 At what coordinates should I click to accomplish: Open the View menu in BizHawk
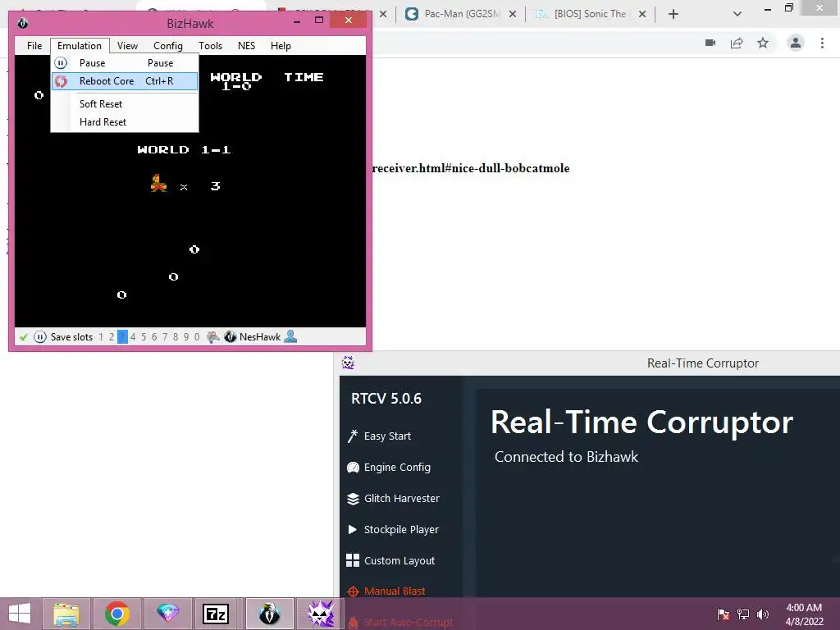(x=127, y=46)
